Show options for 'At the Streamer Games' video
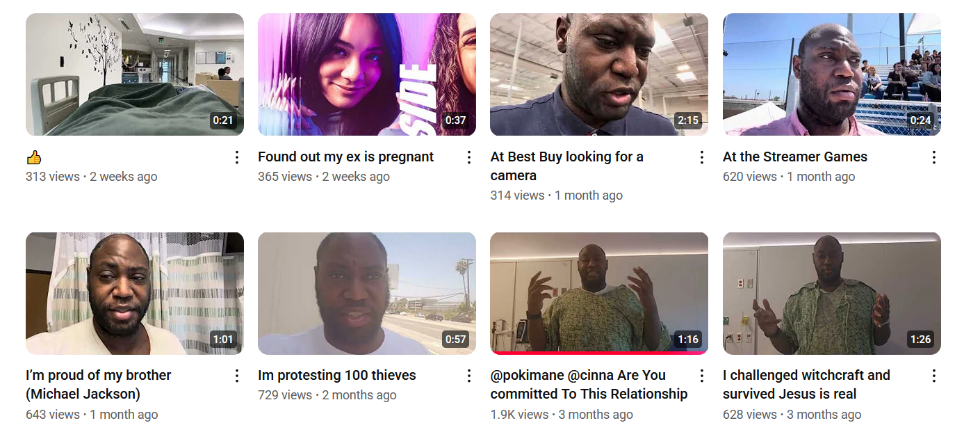The height and width of the screenshot is (439, 980). [x=933, y=157]
